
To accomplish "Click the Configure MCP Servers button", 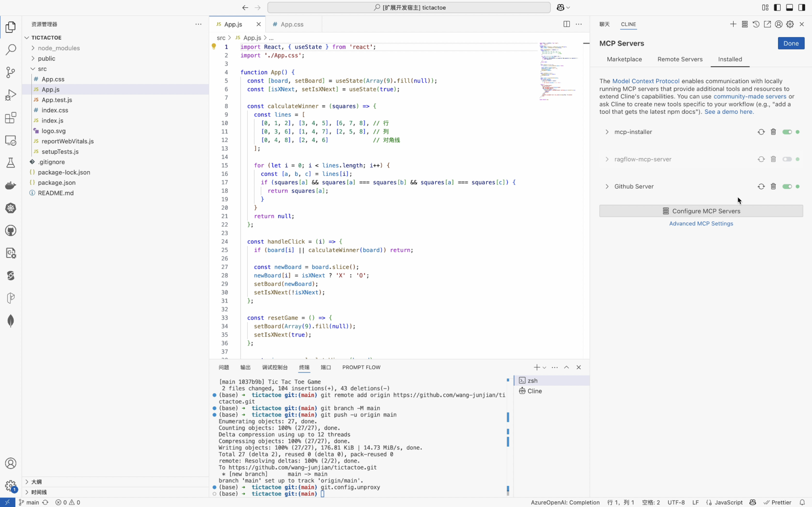I will 701,211.
